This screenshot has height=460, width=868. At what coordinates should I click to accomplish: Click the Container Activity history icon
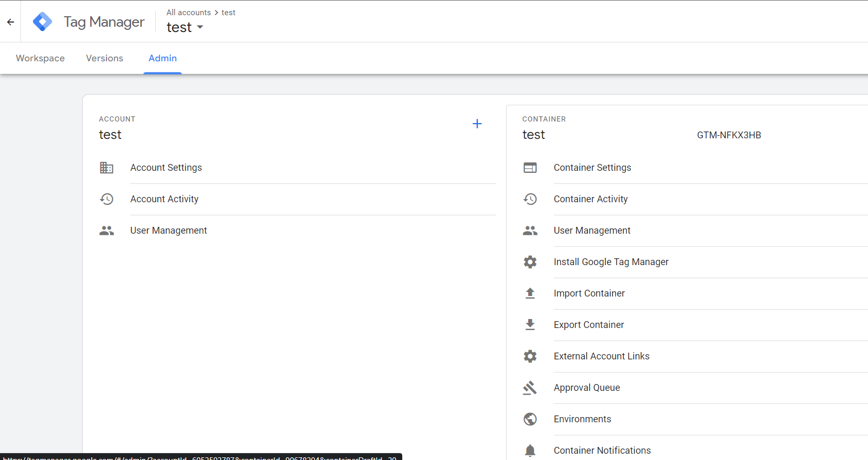pos(530,199)
